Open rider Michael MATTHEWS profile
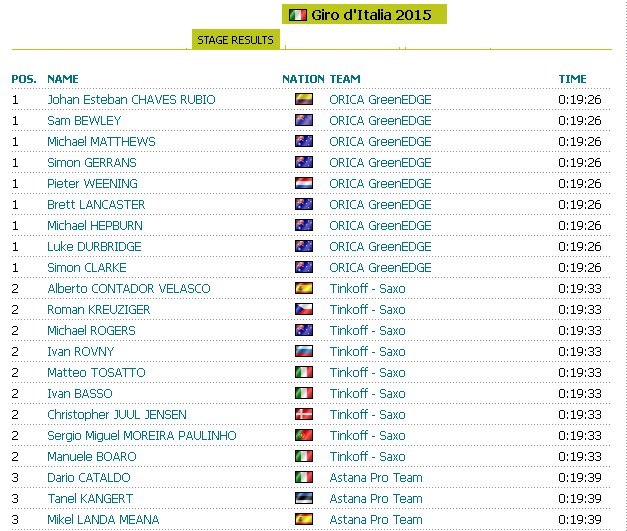The width and height of the screenshot is (627, 531). tap(101, 142)
